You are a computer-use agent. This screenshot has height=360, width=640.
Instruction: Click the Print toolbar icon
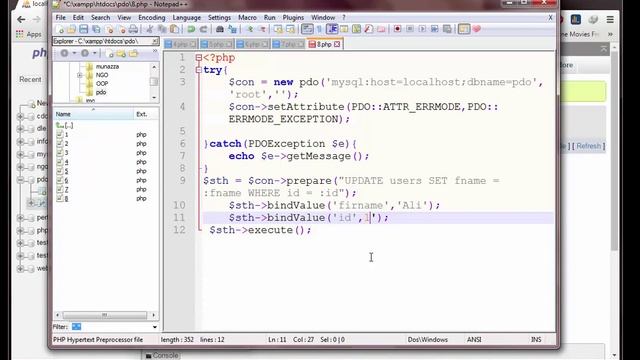point(133,29)
